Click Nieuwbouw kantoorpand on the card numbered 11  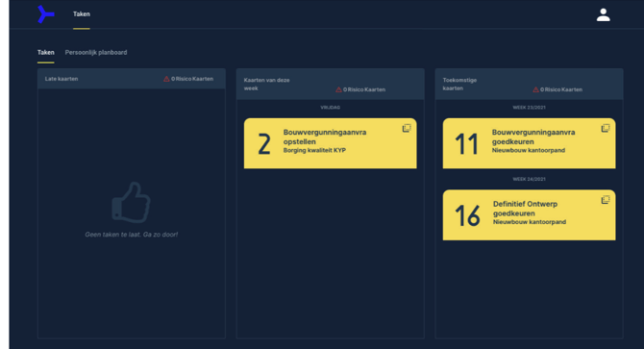click(529, 150)
